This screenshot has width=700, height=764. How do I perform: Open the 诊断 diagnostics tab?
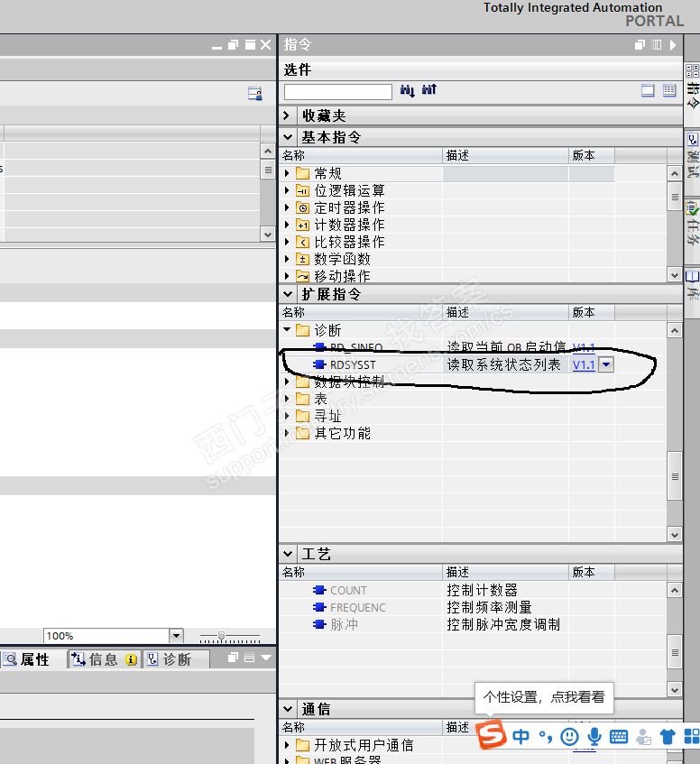[x=175, y=659]
